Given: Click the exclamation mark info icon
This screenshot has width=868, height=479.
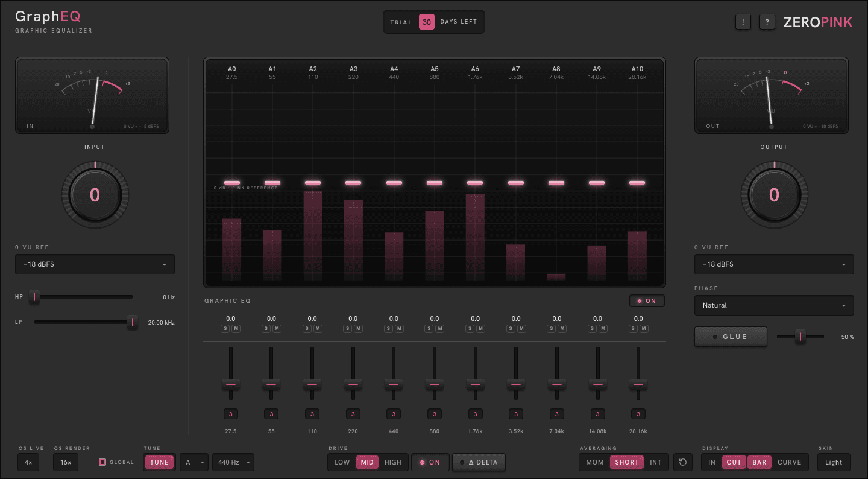Looking at the screenshot, I should 743,22.
